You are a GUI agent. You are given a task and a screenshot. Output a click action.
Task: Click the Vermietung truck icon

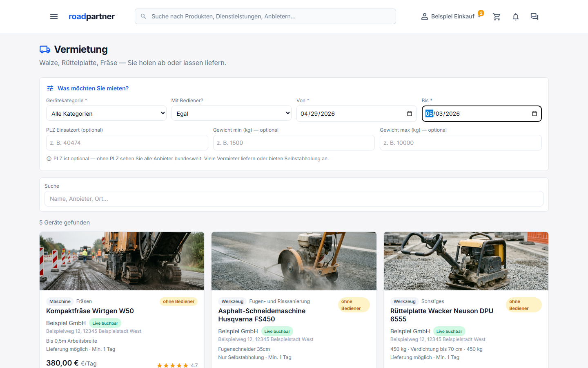[x=45, y=49]
